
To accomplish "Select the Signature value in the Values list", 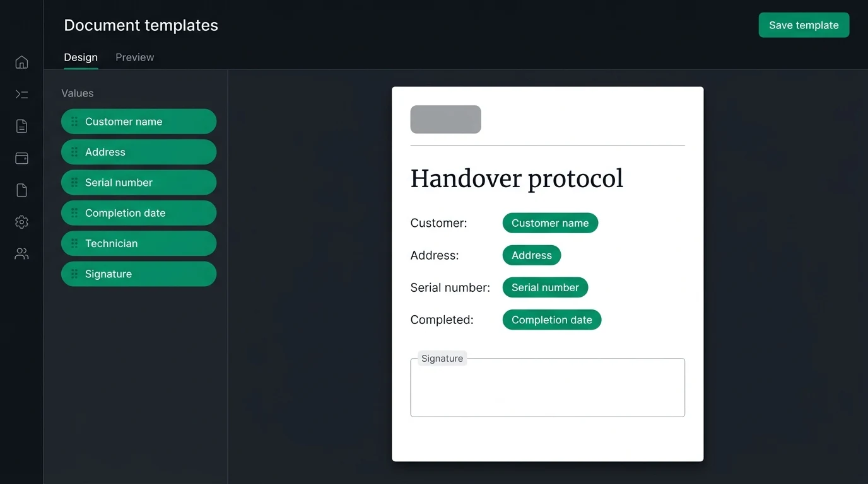I will tap(139, 274).
